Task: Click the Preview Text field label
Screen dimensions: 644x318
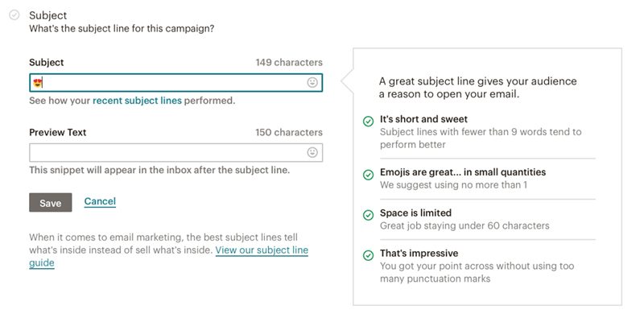Action: (58, 132)
